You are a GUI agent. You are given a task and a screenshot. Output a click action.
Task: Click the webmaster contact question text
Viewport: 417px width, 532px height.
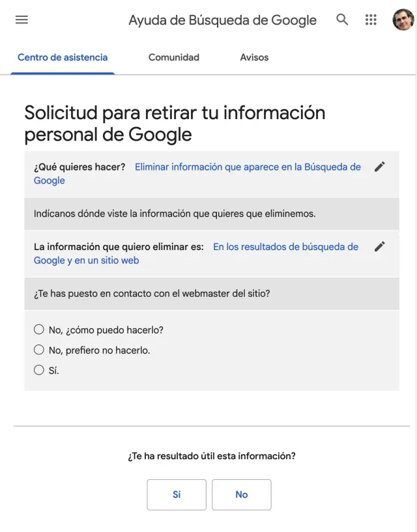coord(152,294)
